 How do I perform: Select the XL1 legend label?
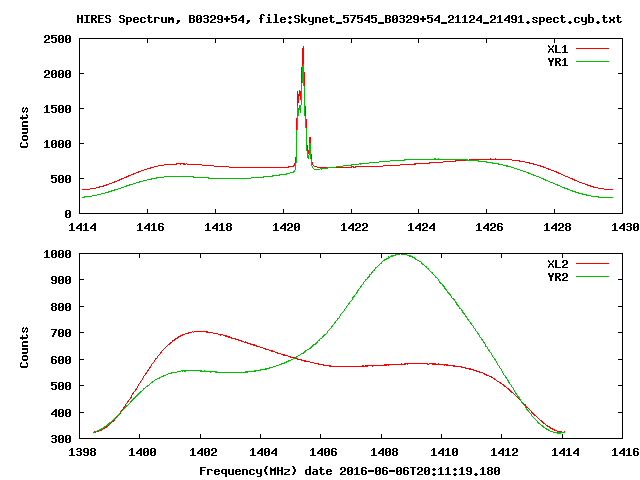click(558, 49)
